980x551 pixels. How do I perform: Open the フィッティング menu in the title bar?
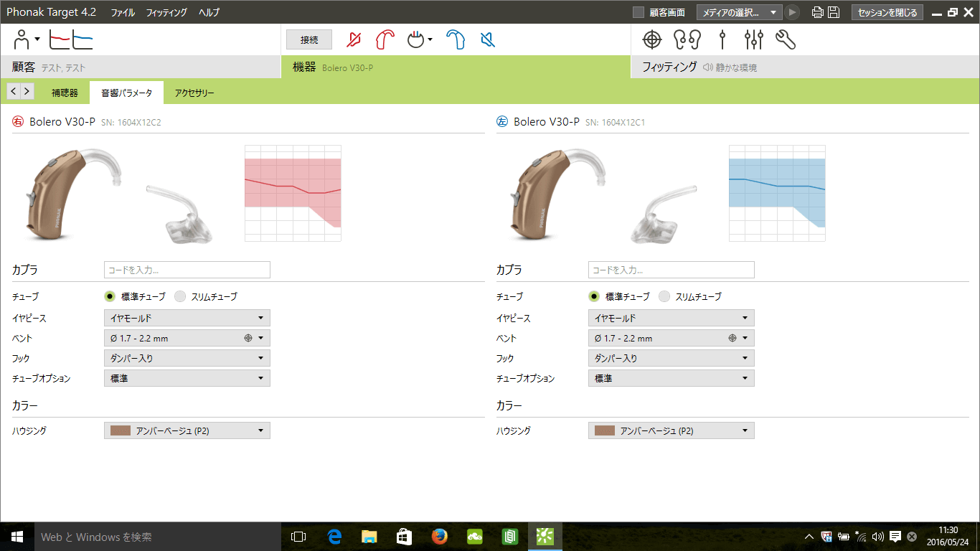[166, 12]
